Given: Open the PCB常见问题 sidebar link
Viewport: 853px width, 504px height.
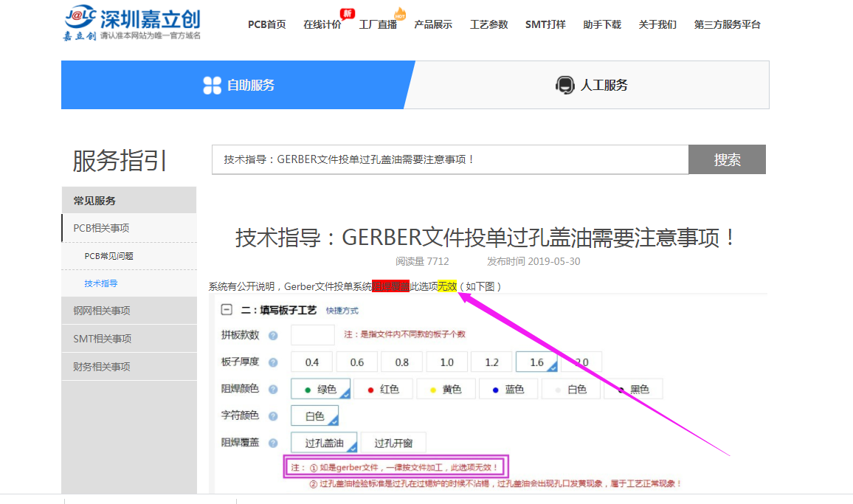Looking at the screenshot, I should coord(108,256).
